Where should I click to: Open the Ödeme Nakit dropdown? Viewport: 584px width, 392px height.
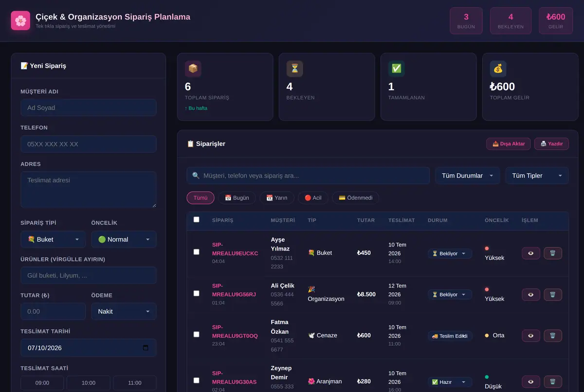124,311
